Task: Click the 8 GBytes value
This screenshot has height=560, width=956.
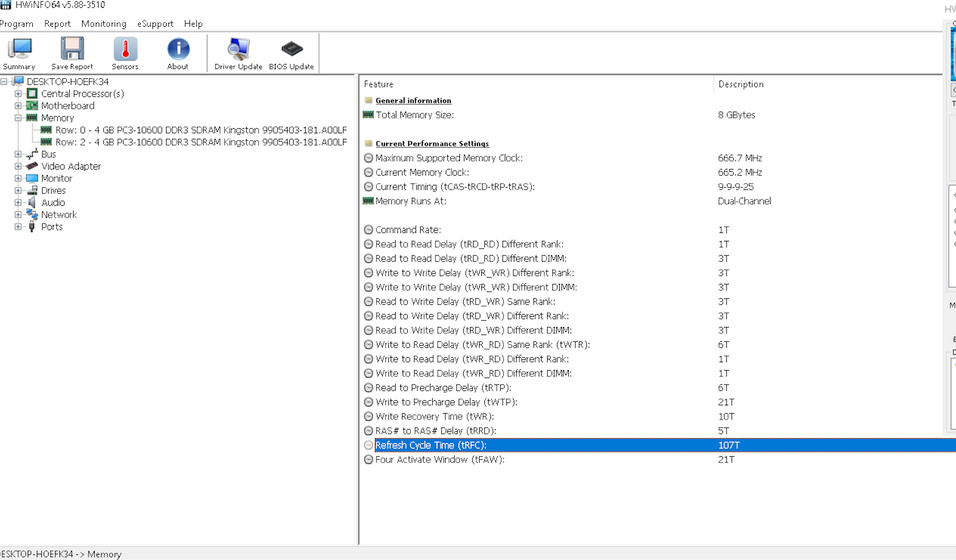Action: tap(737, 114)
